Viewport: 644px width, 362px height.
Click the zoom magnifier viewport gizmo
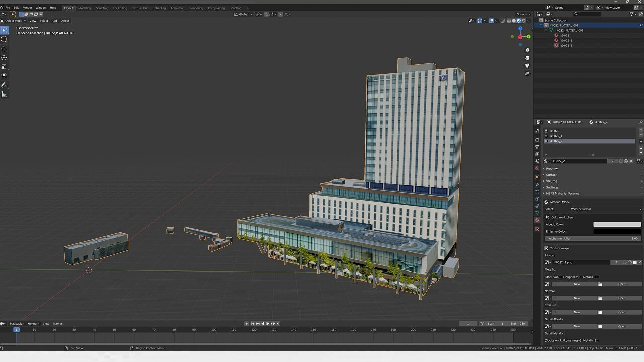[x=527, y=50]
